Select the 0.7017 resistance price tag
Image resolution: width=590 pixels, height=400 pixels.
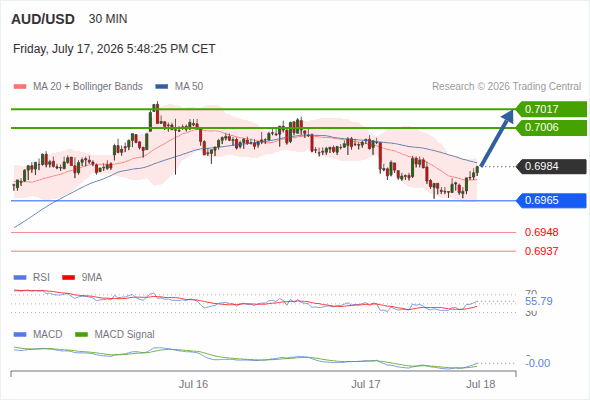(551, 109)
